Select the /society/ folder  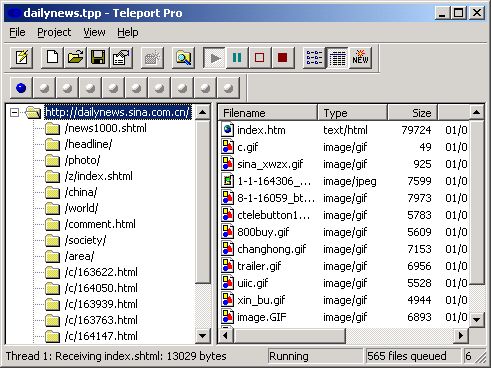point(86,240)
